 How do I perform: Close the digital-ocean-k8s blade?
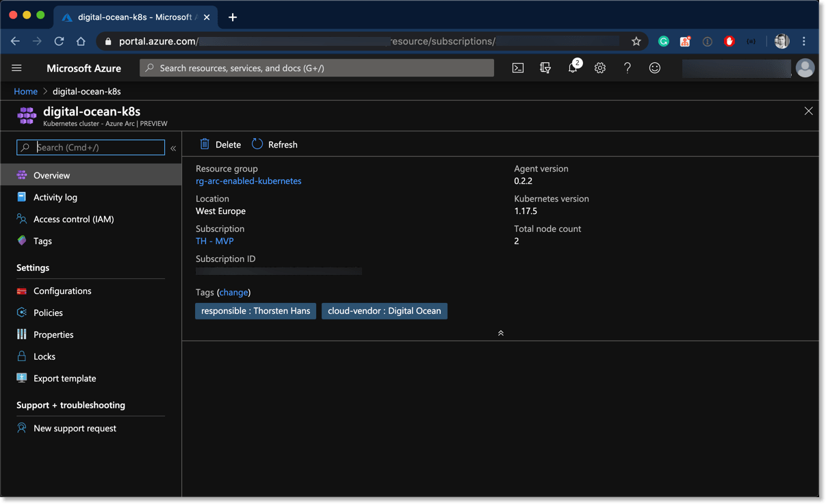808,111
